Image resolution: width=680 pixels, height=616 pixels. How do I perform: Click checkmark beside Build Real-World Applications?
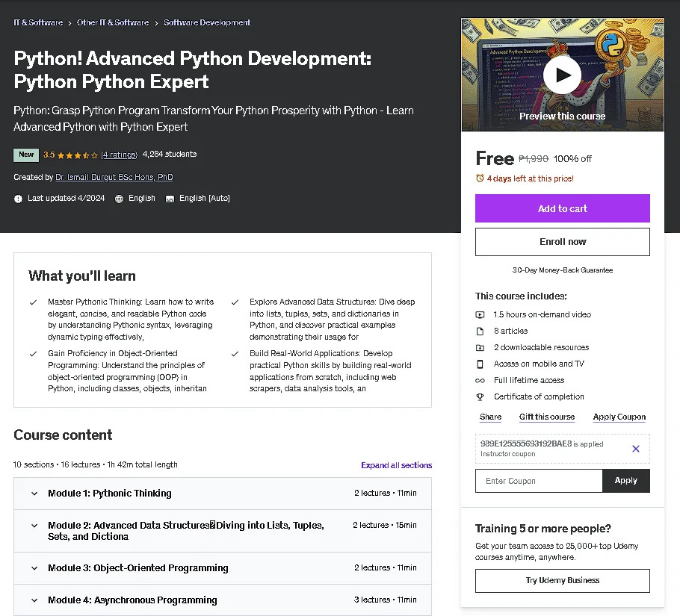click(235, 353)
